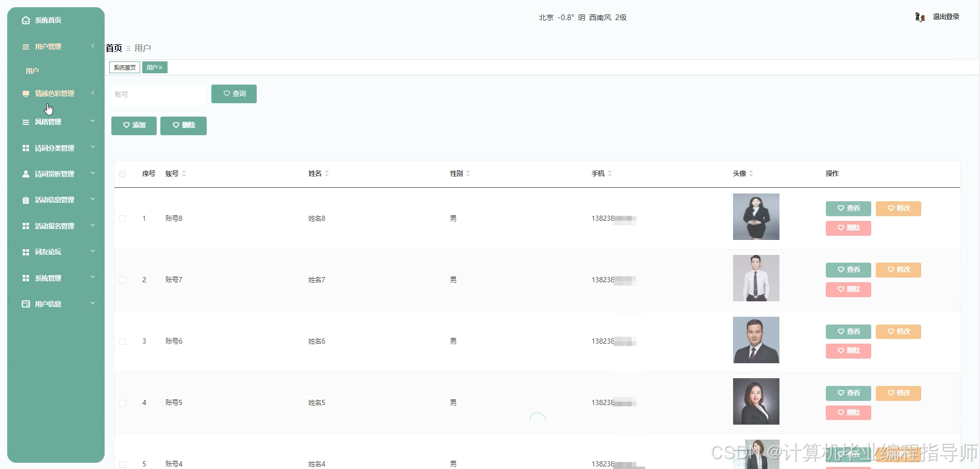Click the 系统管理 grid icon

click(26, 278)
